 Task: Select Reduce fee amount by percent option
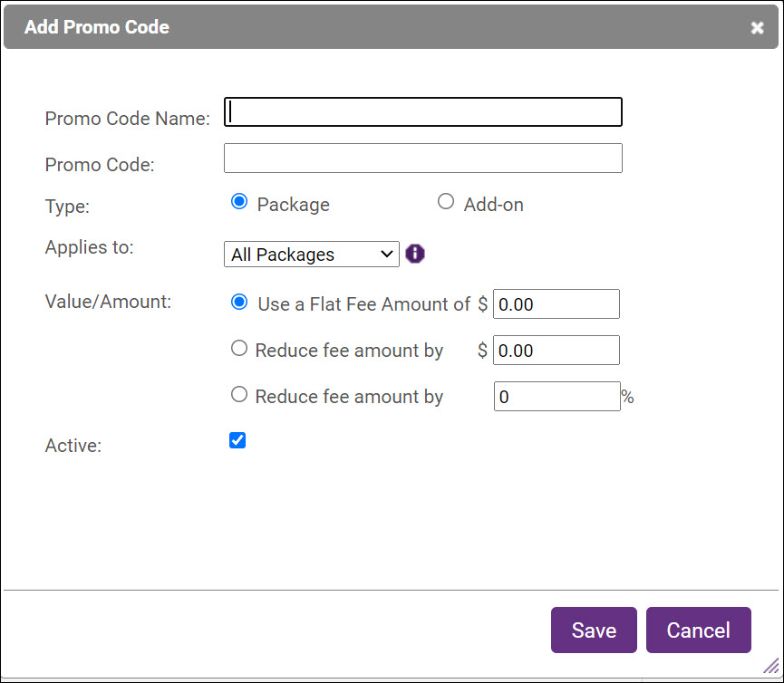coord(239,395)
